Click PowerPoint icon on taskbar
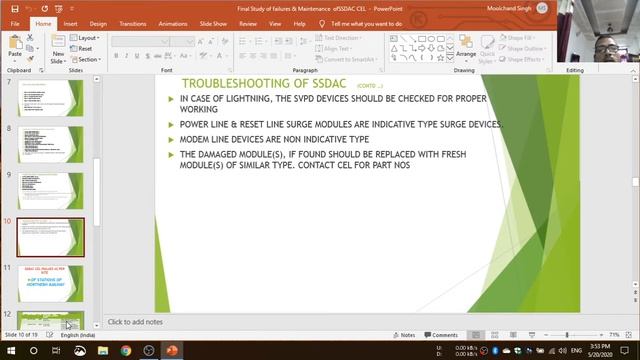 (x=172, y=351)
